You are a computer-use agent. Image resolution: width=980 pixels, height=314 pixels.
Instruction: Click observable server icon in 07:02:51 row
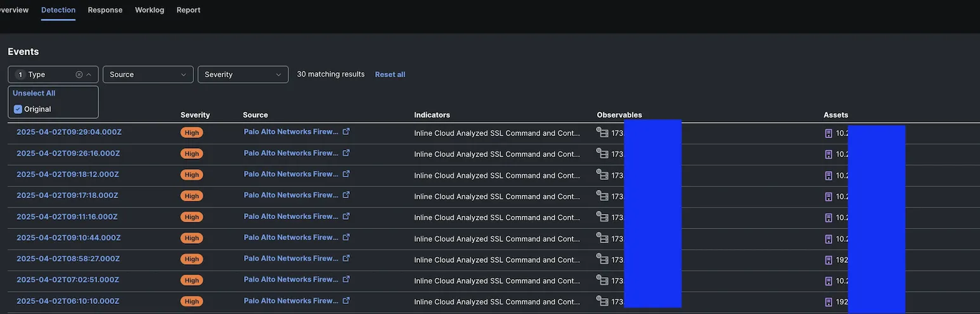point(602,280)
